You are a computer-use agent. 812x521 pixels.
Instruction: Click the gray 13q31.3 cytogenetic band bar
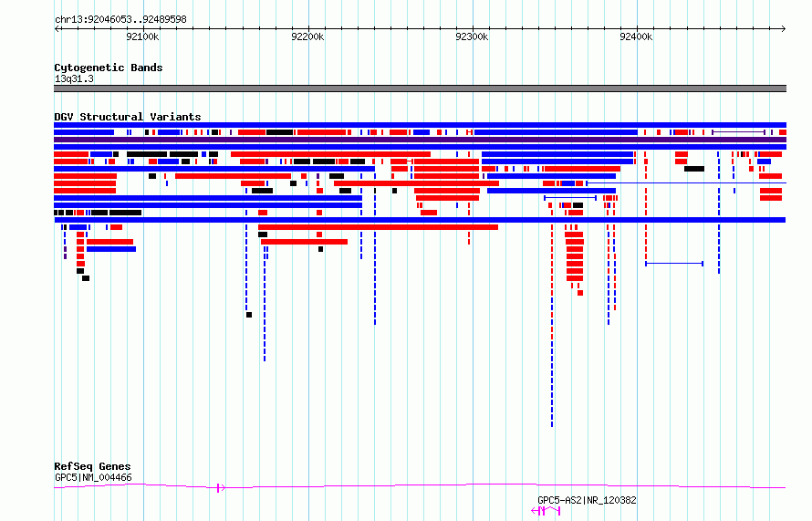point(420,89)
